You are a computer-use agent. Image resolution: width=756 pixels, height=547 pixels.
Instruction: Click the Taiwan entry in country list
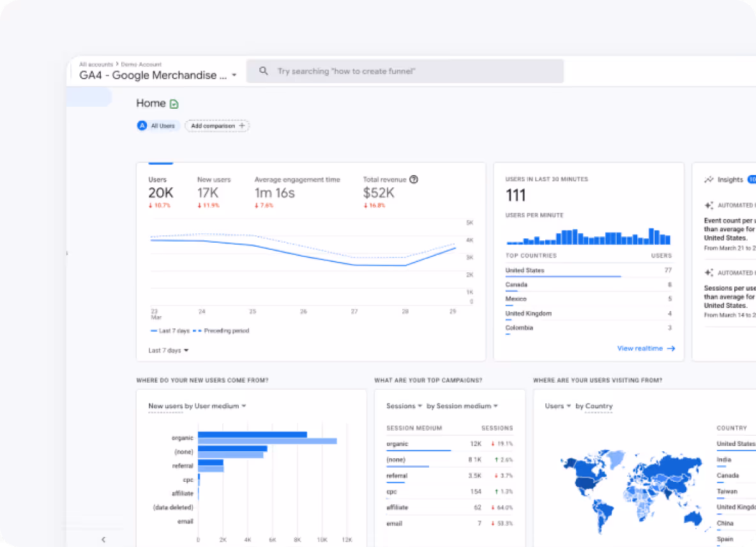[x=727, y=491]
